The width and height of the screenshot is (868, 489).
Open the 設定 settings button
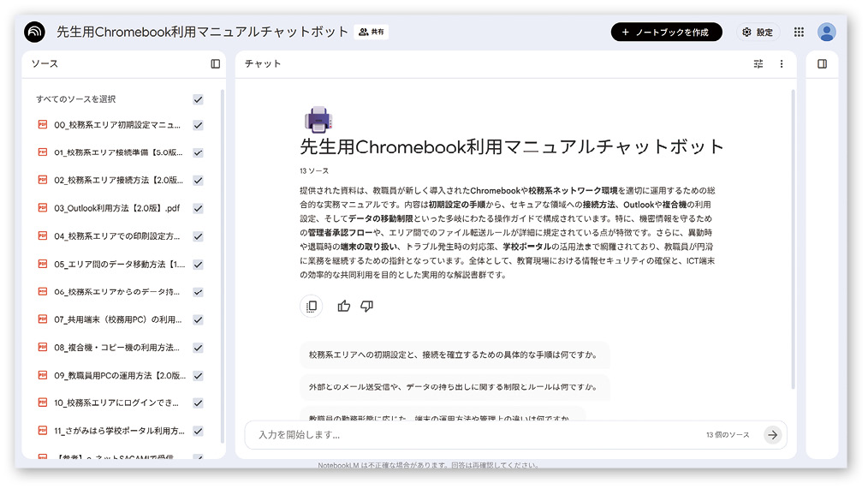click(x=758, y=33)
